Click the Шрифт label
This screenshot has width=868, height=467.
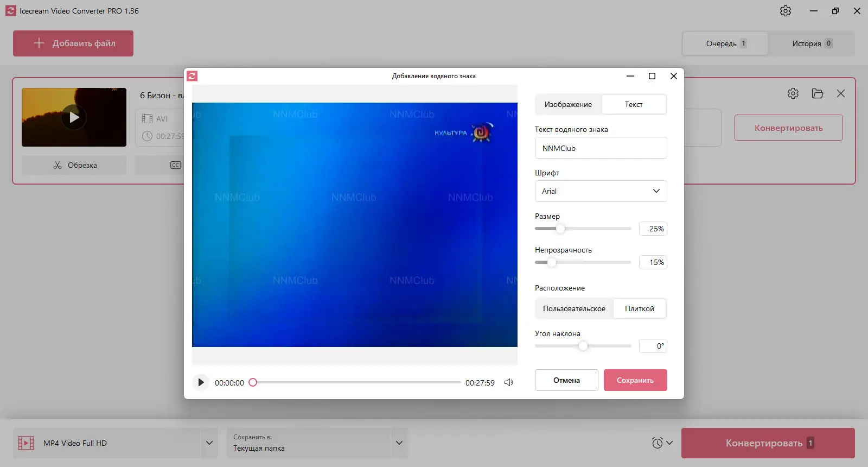(547, 173)
